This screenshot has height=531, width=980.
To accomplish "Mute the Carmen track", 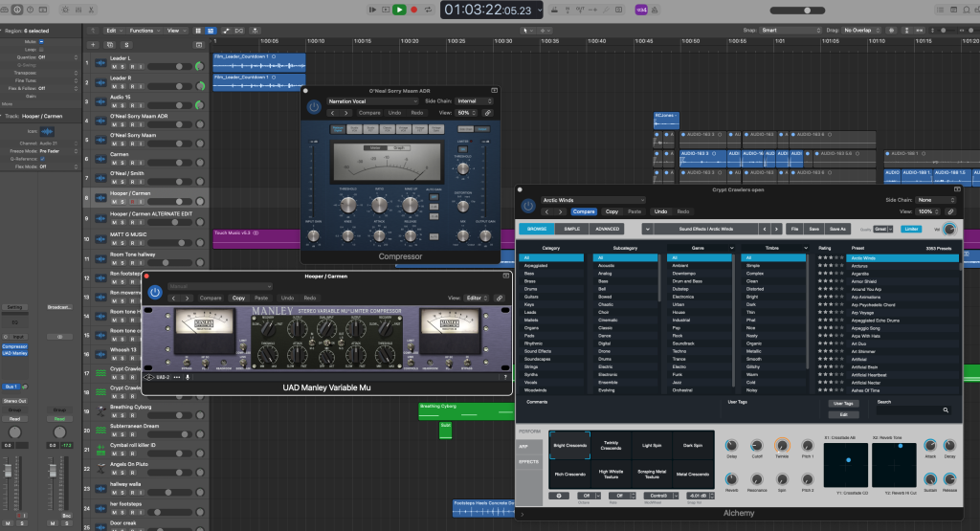I will click(x=114, y=164).
